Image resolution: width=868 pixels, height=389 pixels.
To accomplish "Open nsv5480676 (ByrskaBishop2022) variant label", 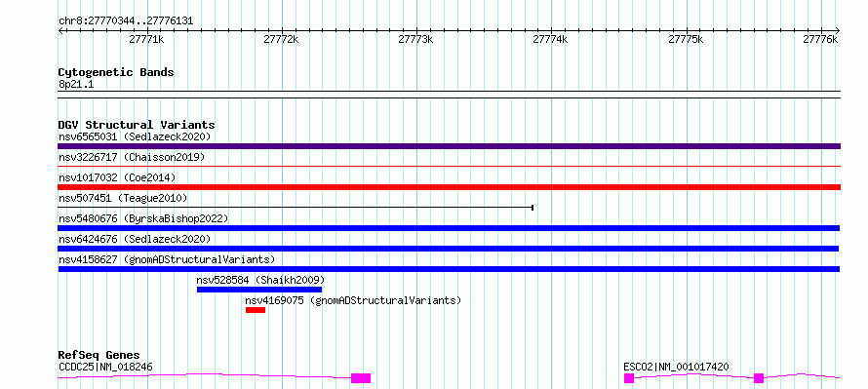I will click(x=143, y=218).
